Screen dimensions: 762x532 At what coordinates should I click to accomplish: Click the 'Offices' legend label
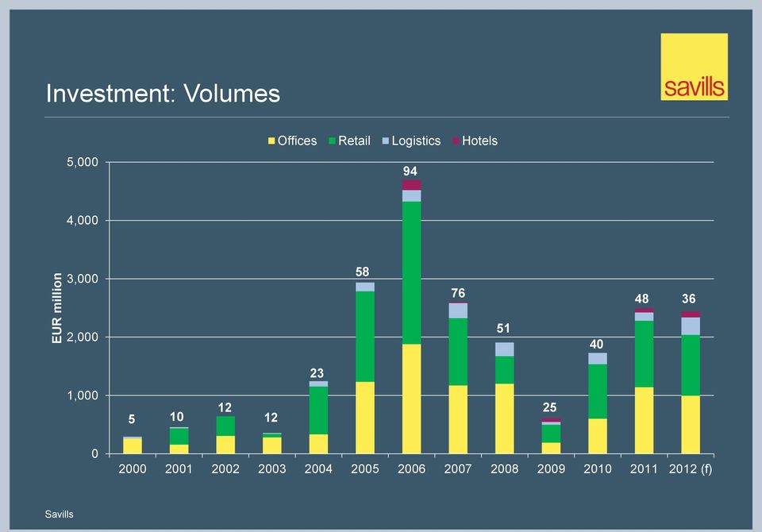point(297,141)
